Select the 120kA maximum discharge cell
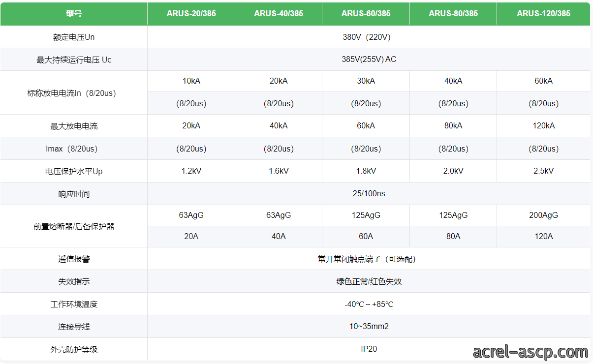 point(543,126)
